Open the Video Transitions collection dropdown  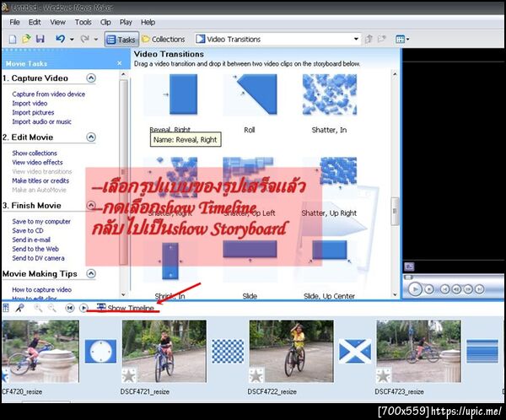point(356,39)
